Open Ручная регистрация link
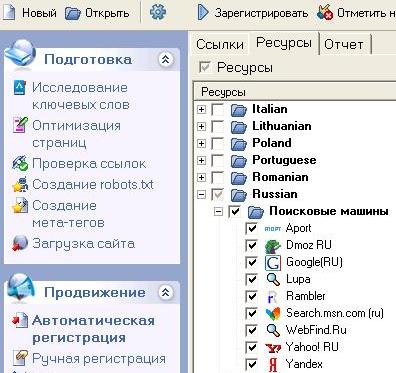Image resolution: width=396 pixels, height=373 pixels. 99,359
